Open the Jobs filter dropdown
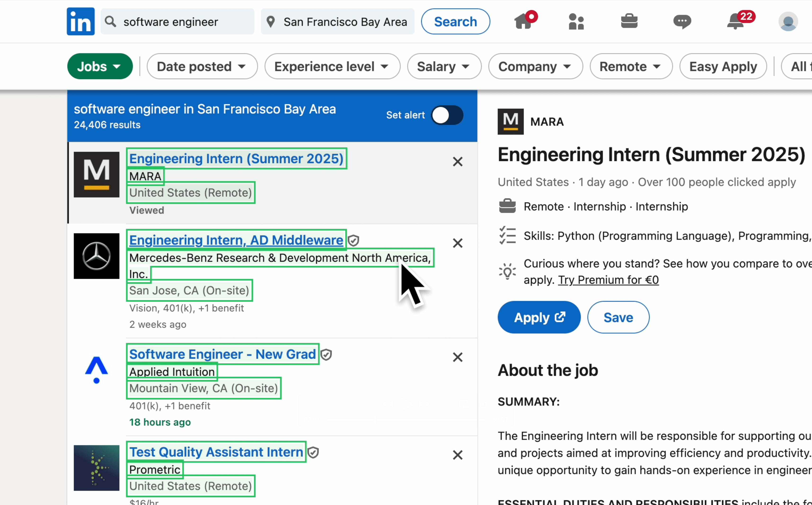Viewport: 812px width, 505px height. click(100, 66)
